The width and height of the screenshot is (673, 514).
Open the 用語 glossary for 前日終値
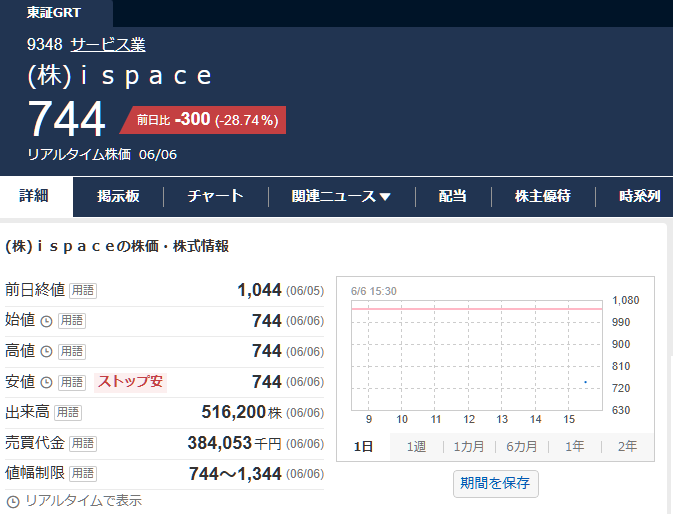coord(83,290)
